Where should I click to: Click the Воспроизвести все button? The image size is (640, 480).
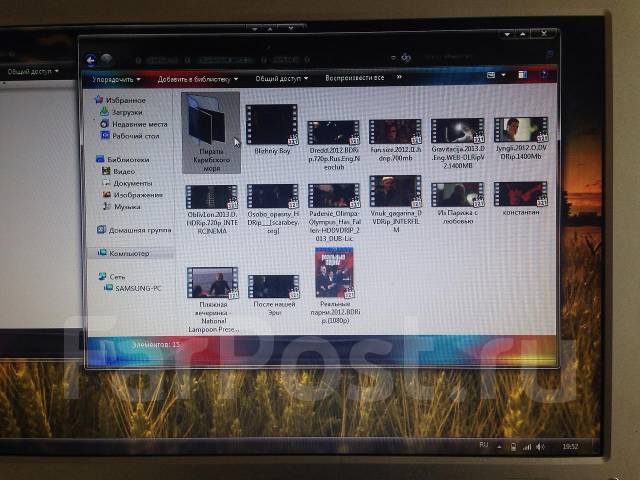click(354, 78)
